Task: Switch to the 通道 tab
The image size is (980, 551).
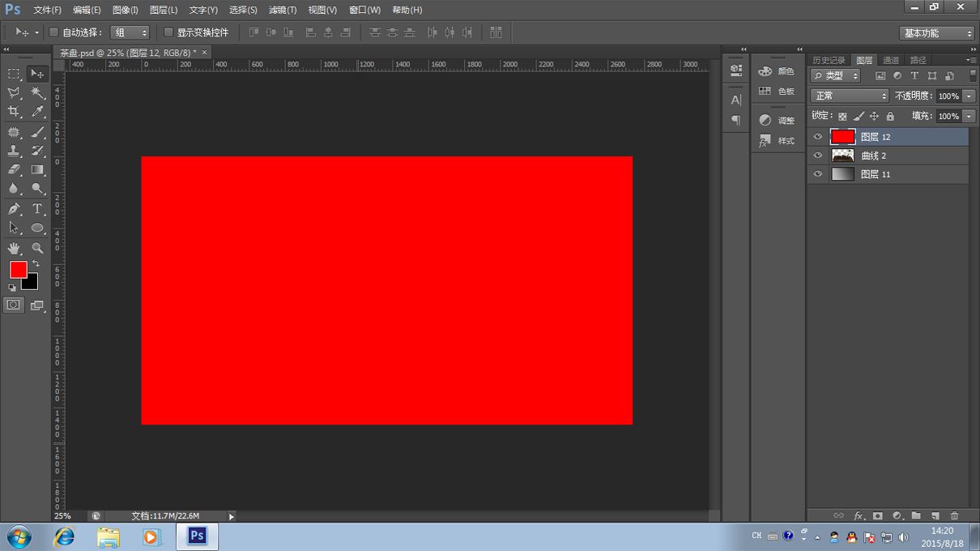Action: pos(891,60)
